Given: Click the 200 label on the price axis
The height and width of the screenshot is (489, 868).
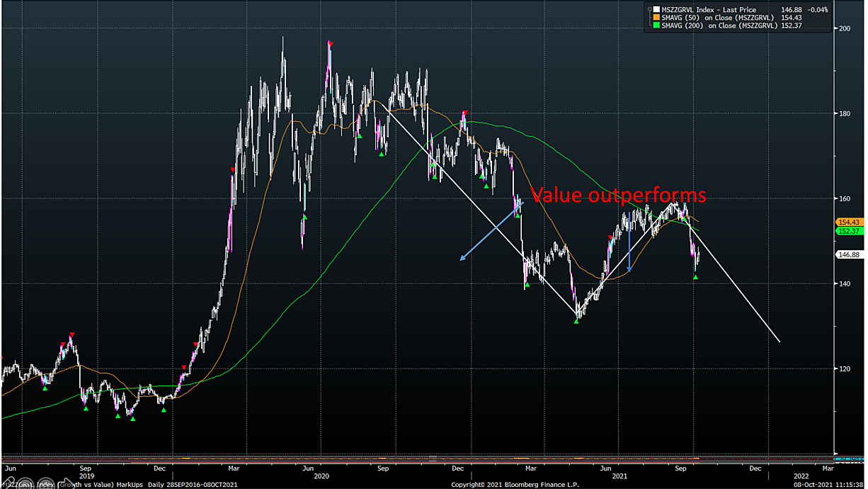Looking at the screenshot, I should 845,28.
